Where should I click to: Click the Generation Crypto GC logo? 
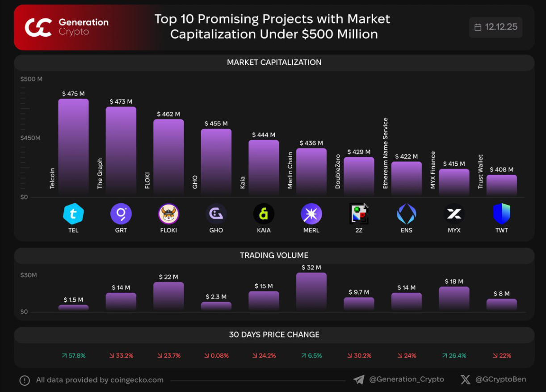38,27
